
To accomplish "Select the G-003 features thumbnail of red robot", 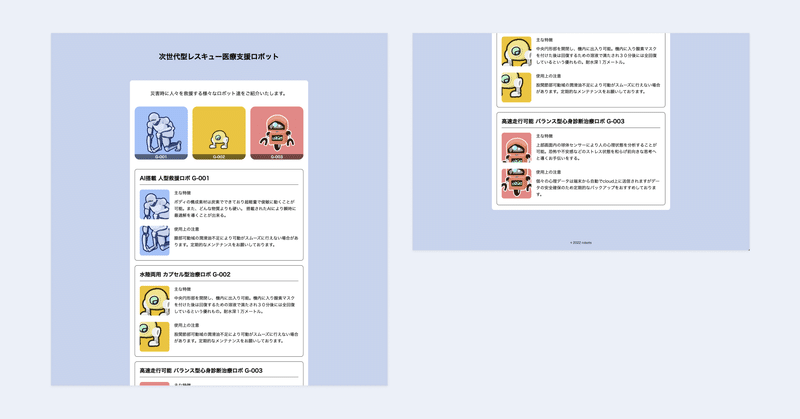I will (516, 147).
